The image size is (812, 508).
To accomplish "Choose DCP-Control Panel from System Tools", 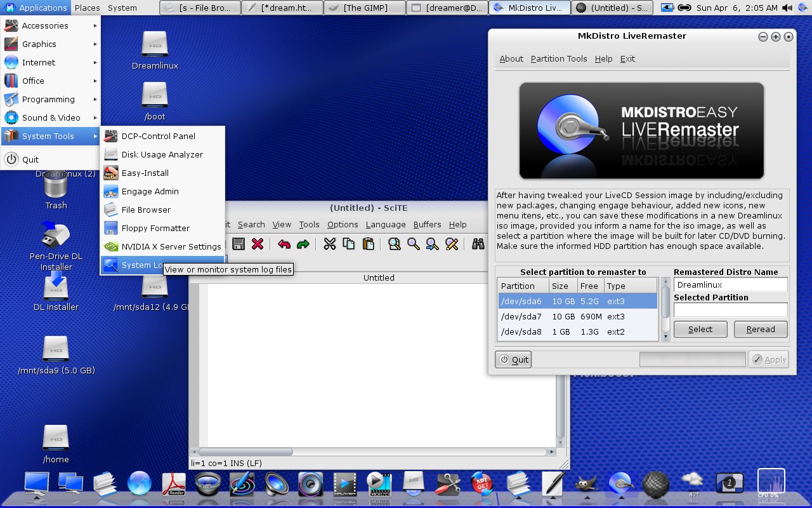I will click(162, 136).
